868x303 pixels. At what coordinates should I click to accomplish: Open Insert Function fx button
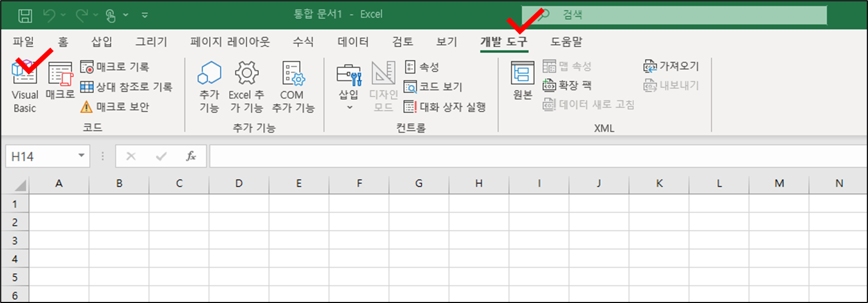coord(190,156)
